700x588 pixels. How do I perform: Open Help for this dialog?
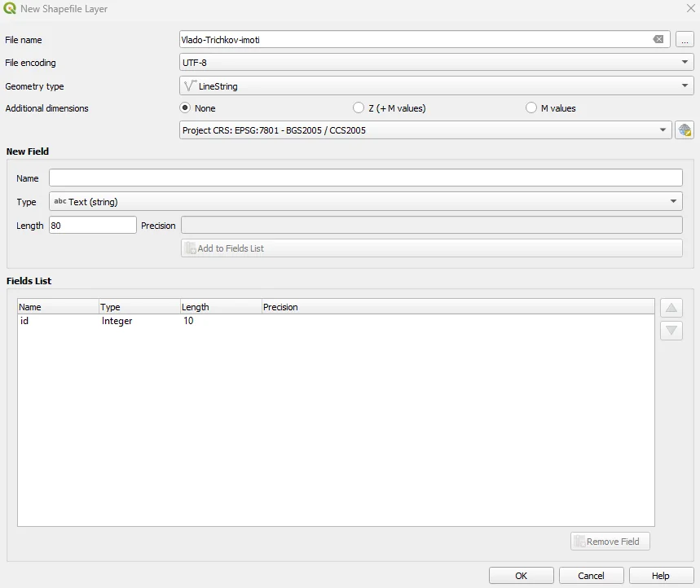tap(661, 576)
